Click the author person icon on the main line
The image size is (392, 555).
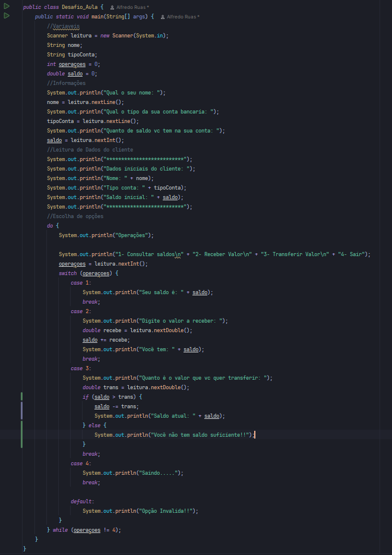(163, 17)
